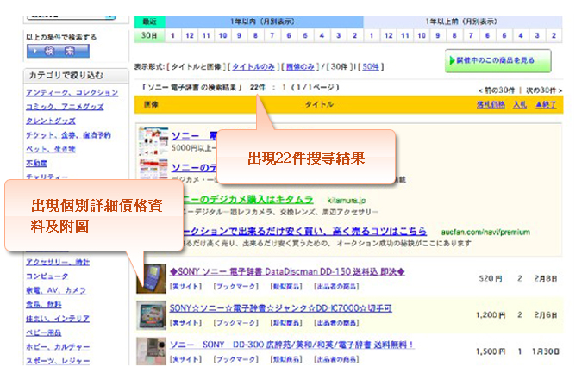Open category 家電、AV、カメラ

pyautogui.click(x=56, y=290)
